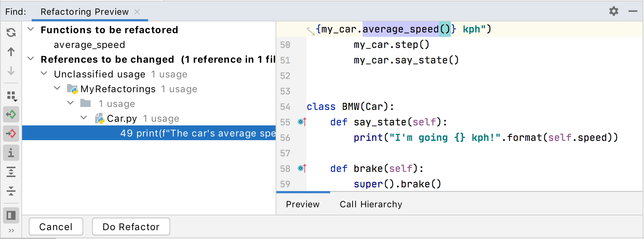The width and height of the screenshot is (644, 239).
Task: Click the Collapse All icon
Action: coord(11,191)
